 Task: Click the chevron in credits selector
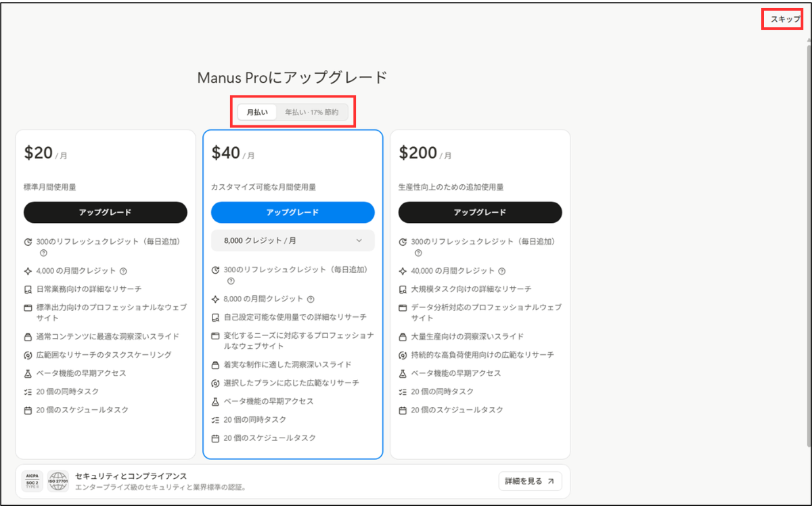(x=359, y=240)
